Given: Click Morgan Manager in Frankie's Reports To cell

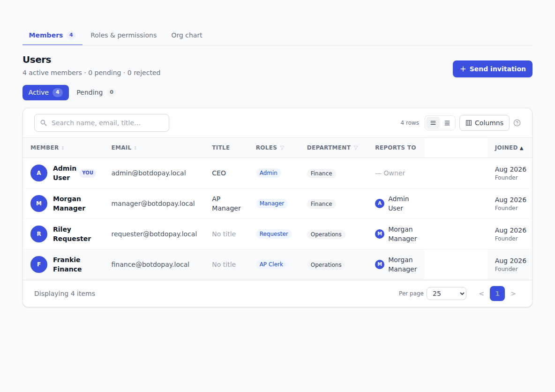Looking at the screenshot, I should tap(396, 264).
